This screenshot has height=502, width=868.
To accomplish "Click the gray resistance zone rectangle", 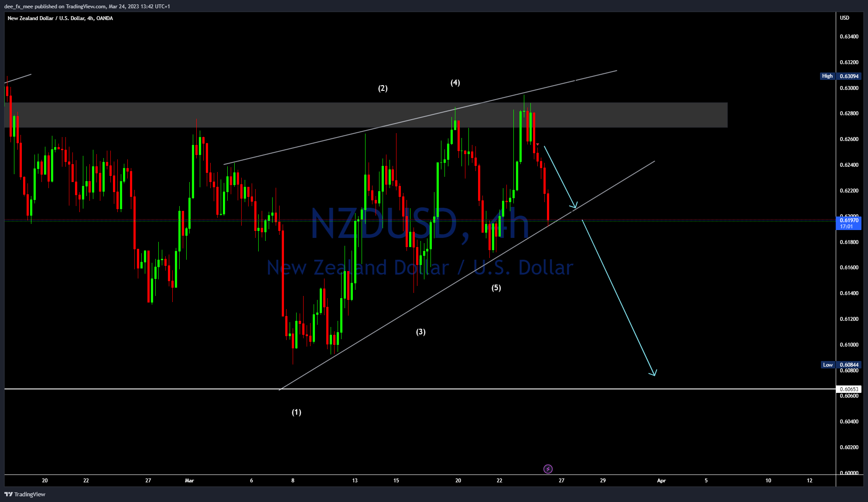I will [366, 115].
